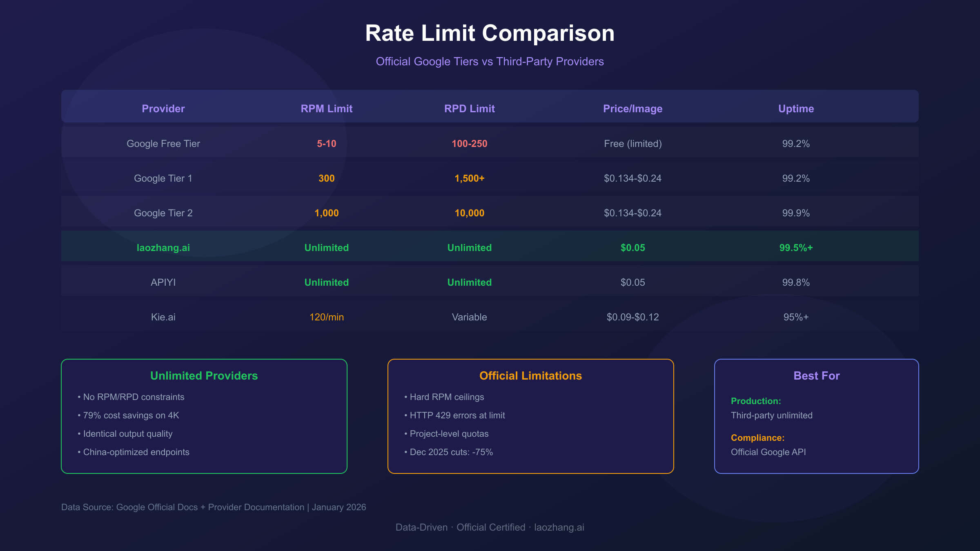The width and height of the screenshot is (980, 551).
Task: Click the APIYI provider cell
Action: 163,282
